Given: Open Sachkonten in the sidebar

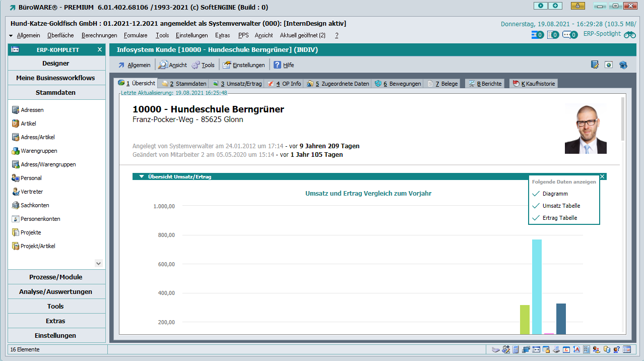Looking at the screenshot, I should click(35, 205).
